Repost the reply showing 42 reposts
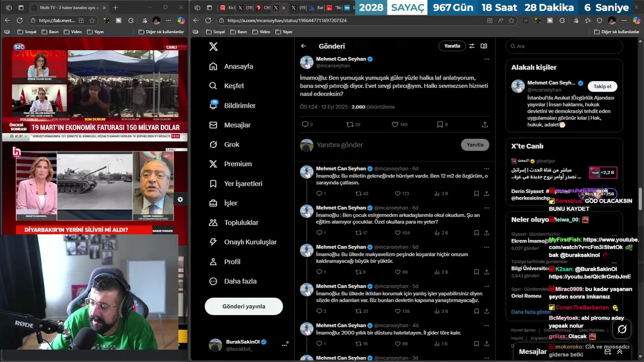 [362, 193]
